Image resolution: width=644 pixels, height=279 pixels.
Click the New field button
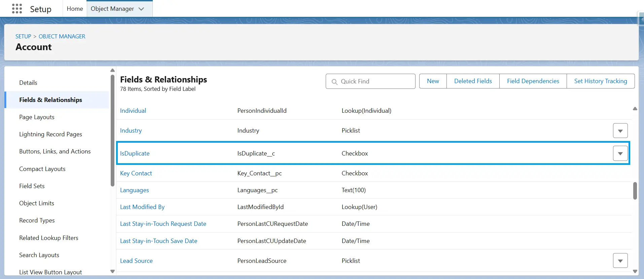(433, 81)
